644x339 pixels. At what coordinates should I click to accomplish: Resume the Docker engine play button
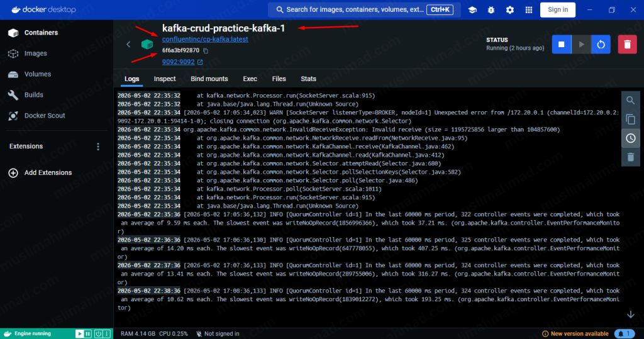[x=80, y=334]
